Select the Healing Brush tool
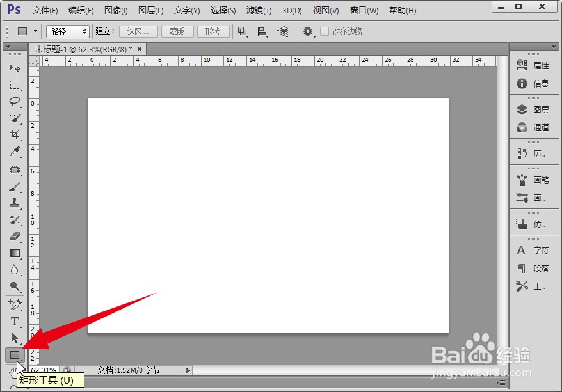The height and width of the screenshot is (392, 562). coord(15,170)
